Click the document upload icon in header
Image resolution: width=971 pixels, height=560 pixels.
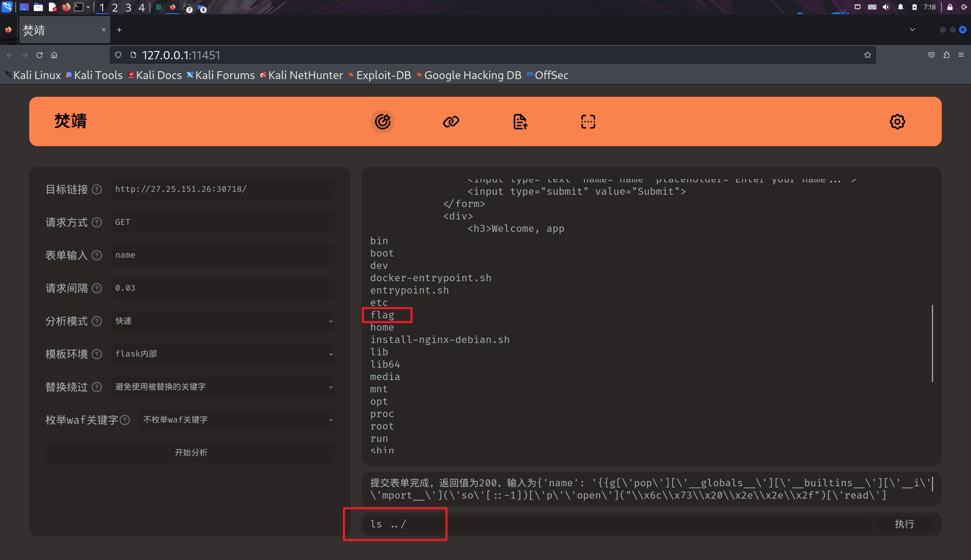point(520,121)
